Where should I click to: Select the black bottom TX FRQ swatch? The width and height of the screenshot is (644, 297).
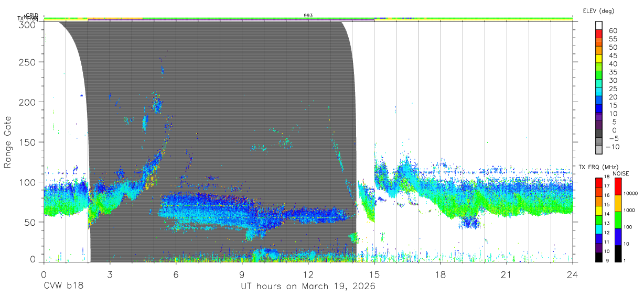[x=599, y=256]
